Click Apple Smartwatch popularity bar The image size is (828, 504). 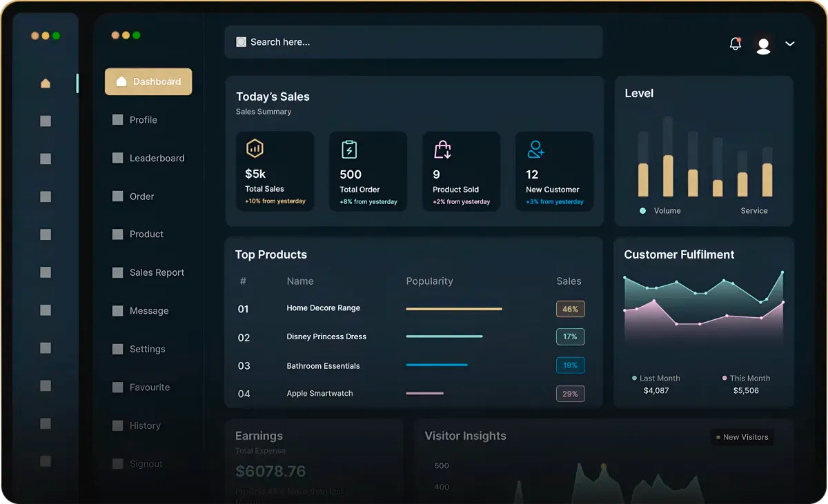pyautogui.click(x=425, y=394)
